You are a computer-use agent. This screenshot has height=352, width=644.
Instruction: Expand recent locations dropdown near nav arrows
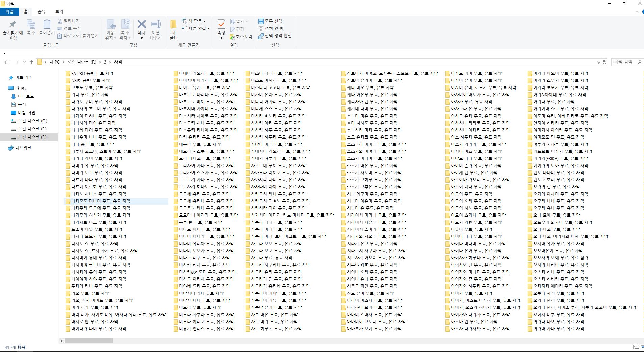tap(24, 62)
